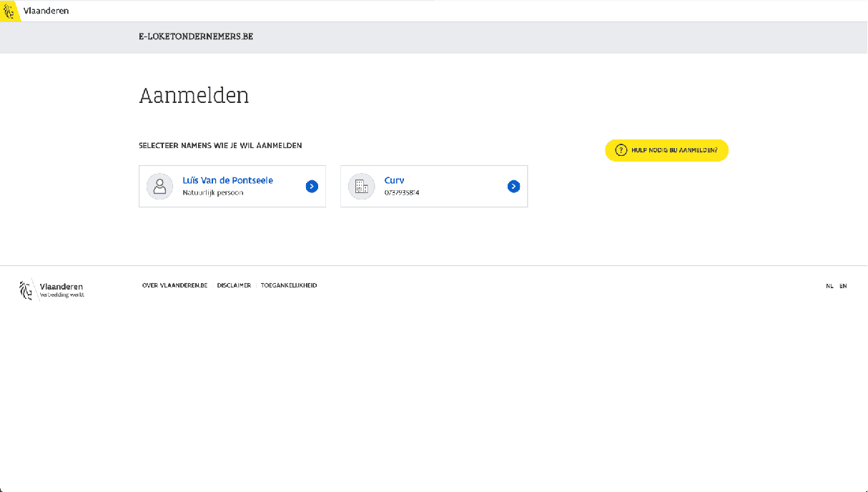Click the yellow Vlaanderen lion logo in header

pos(9,11)
